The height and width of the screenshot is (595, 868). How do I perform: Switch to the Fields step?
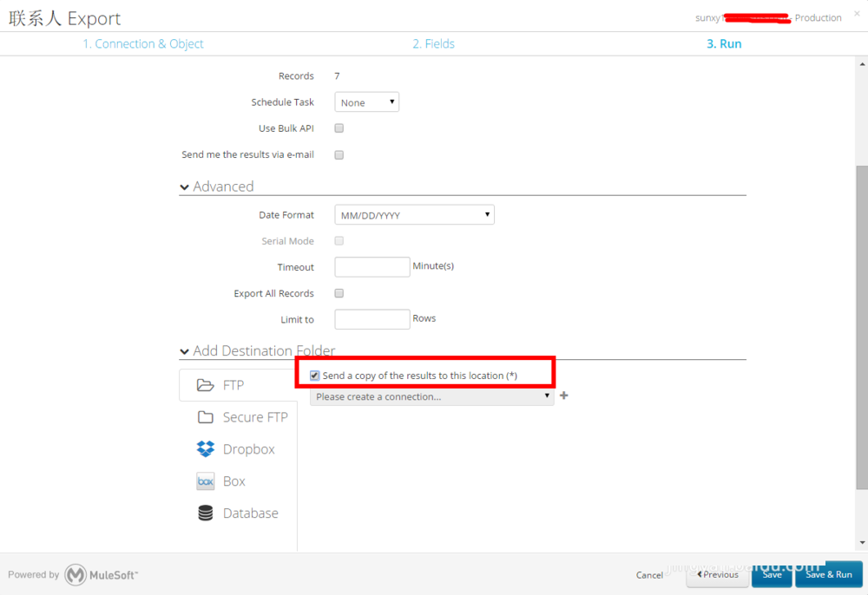[433, 44]
